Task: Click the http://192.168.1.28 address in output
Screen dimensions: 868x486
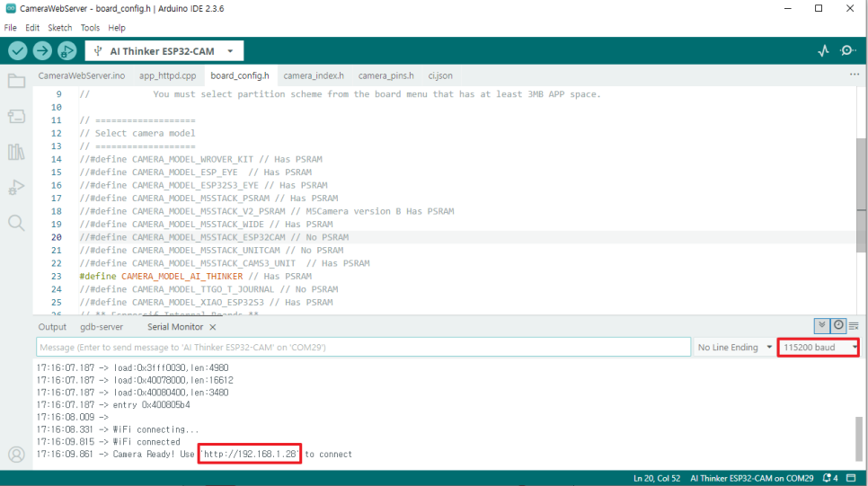Action: pyautogui.click(x=250, y=454)
